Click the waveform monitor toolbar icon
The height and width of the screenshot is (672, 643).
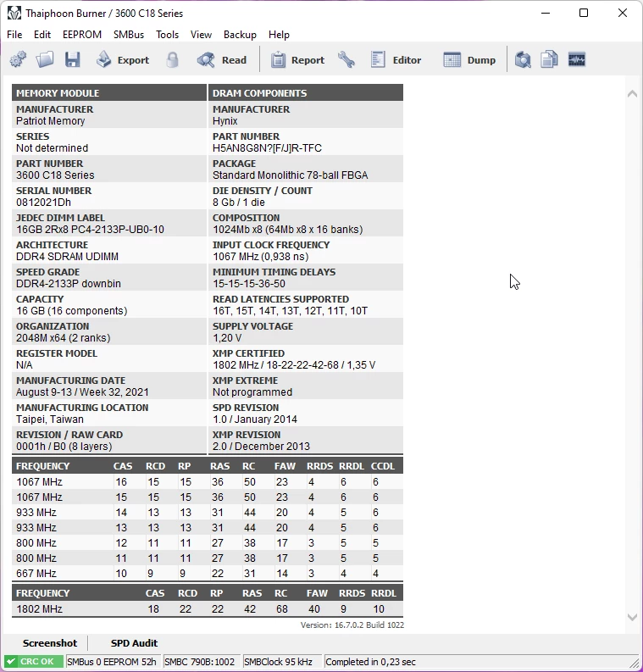(x=577, y=59)
